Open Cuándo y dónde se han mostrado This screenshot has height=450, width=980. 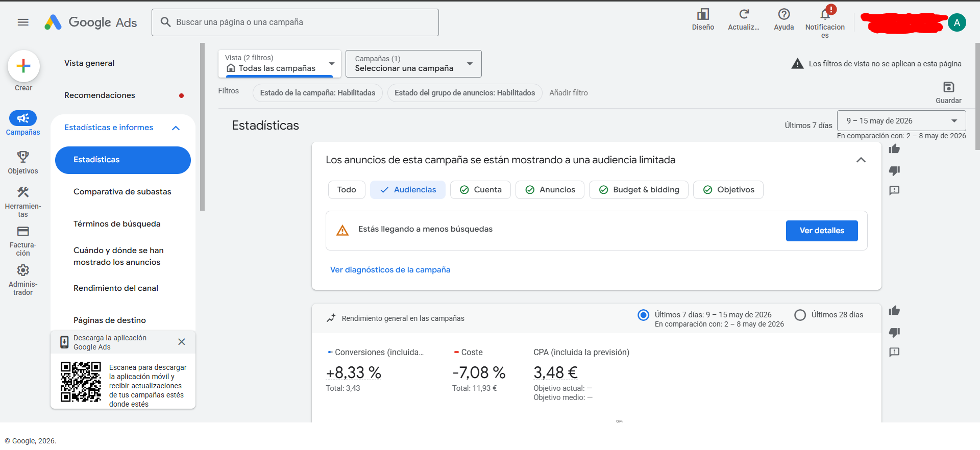point(118,256)
